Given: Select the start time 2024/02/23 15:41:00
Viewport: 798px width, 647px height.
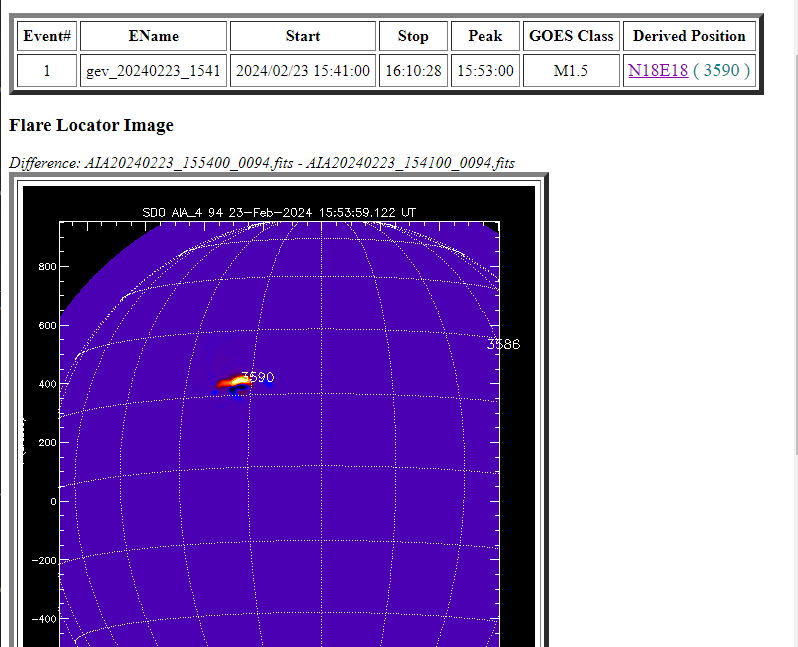Looking at the screenshot, I should coord(303,70).
